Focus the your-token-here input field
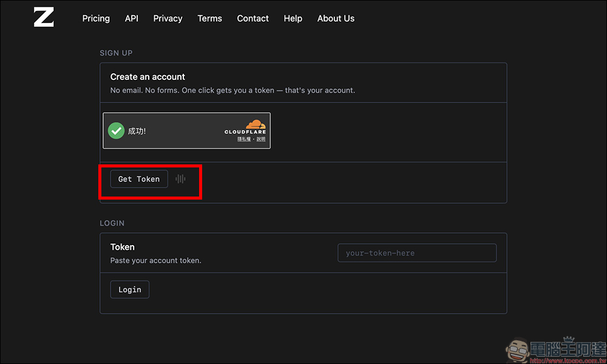This screenshot has width=607, height=364. click(416, 253)
